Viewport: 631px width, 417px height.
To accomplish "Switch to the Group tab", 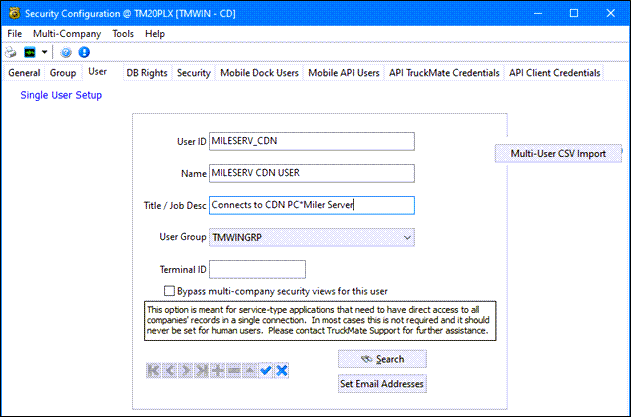I will [x=63, y=73].
